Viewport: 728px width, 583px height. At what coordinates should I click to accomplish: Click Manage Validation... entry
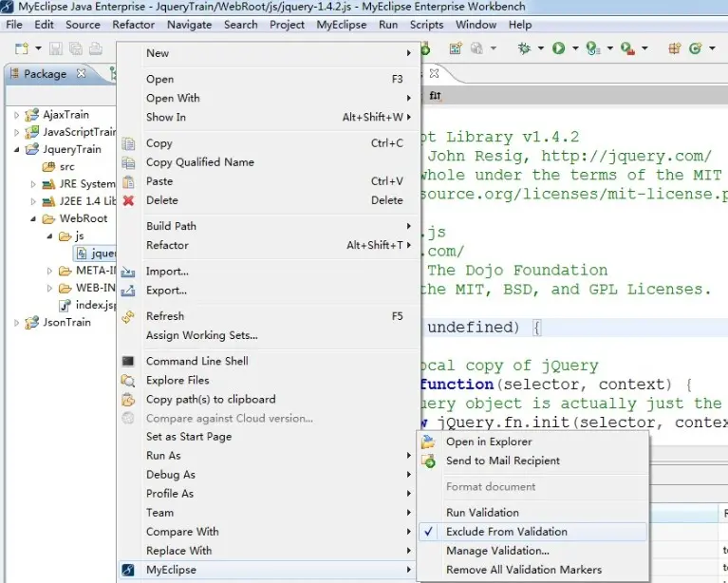[532, 551]
